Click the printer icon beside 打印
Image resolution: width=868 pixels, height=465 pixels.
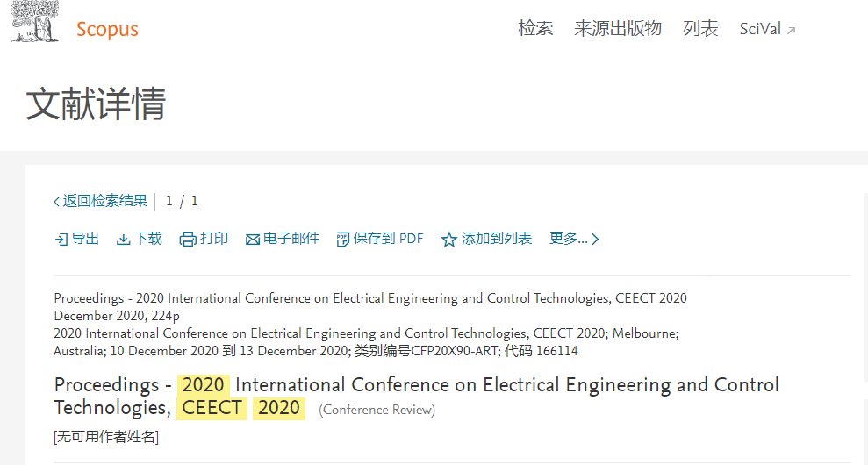click(188, 240)
